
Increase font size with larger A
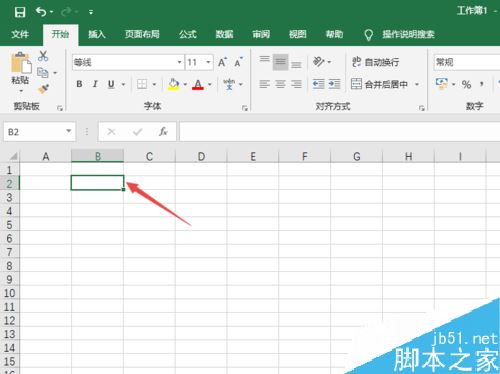pos(222,62)
